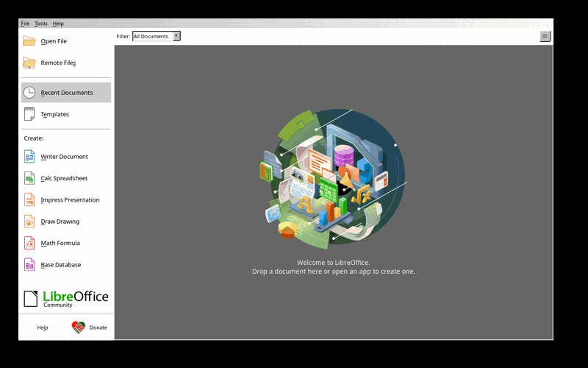Viewport: 588px width, 368px height.
Task: Open the Help menu in menu bar
Action: point(58,24)
